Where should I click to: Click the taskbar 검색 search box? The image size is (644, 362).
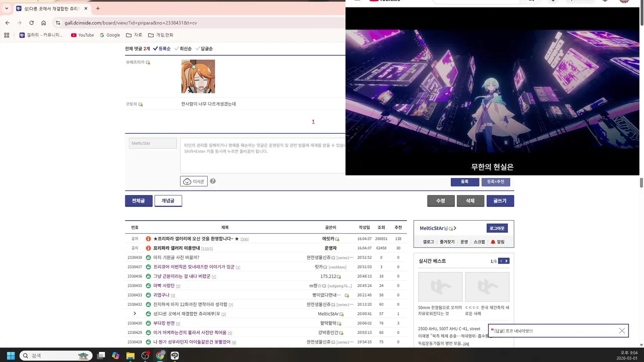click(56, 355)
